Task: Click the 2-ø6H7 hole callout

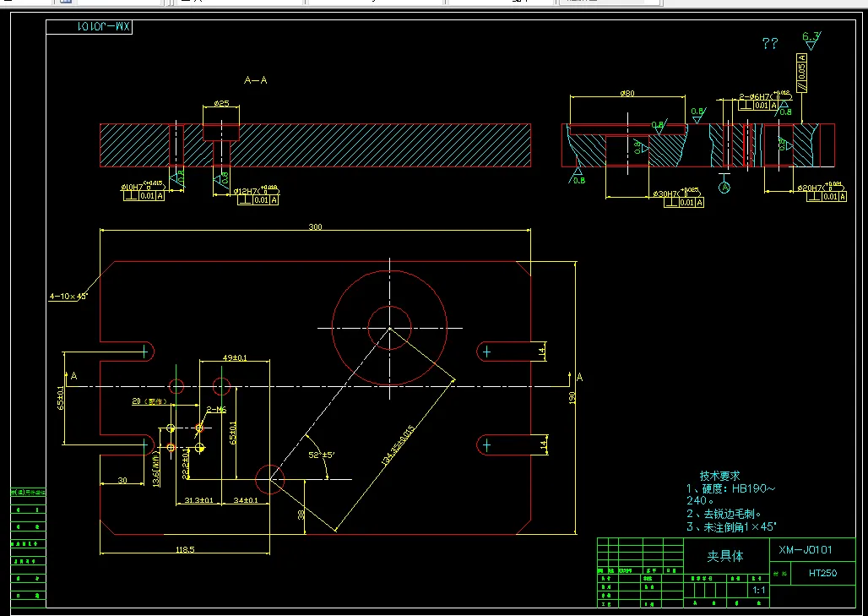Action: point(765,96)
